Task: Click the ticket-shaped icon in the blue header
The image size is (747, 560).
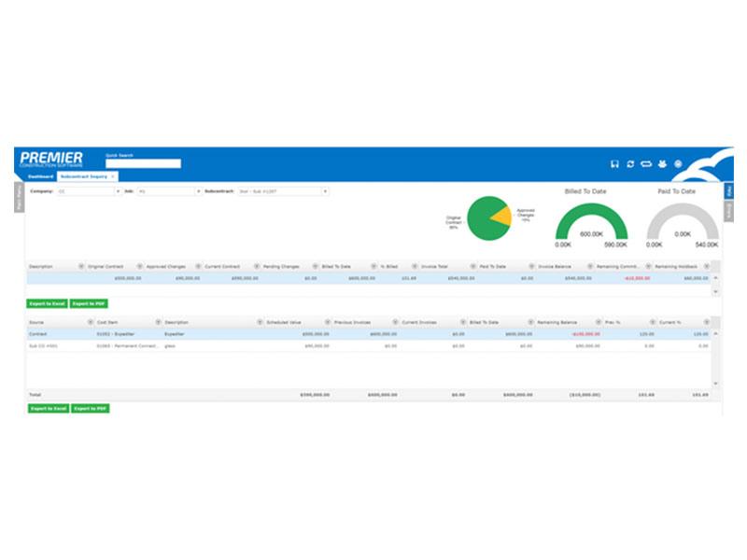Action: tap(646, 164)
